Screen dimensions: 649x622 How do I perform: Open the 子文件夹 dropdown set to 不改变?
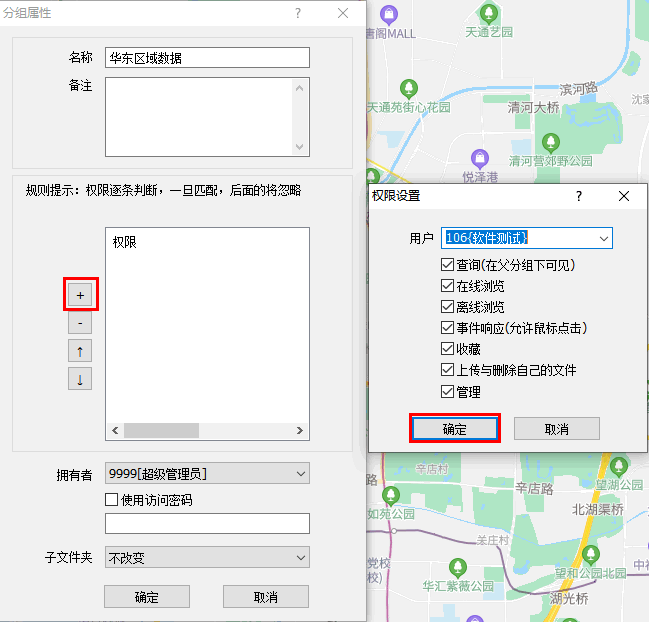pos(207,557)
